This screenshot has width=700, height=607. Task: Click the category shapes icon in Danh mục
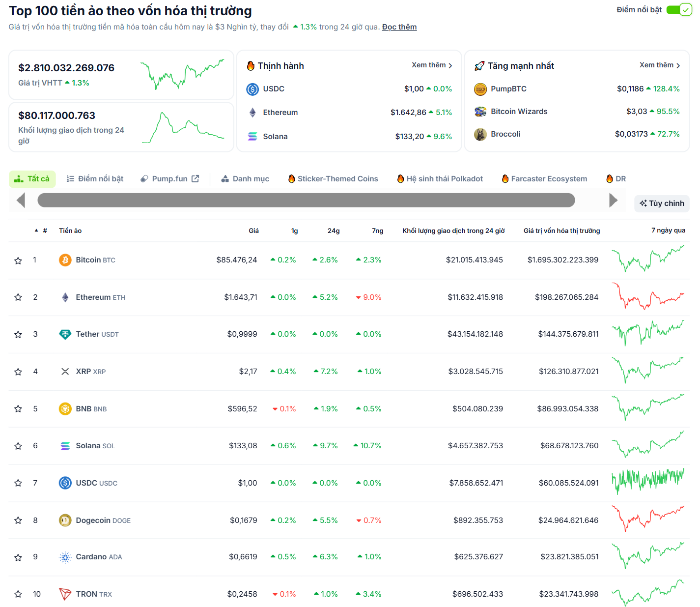pos(225,179)
